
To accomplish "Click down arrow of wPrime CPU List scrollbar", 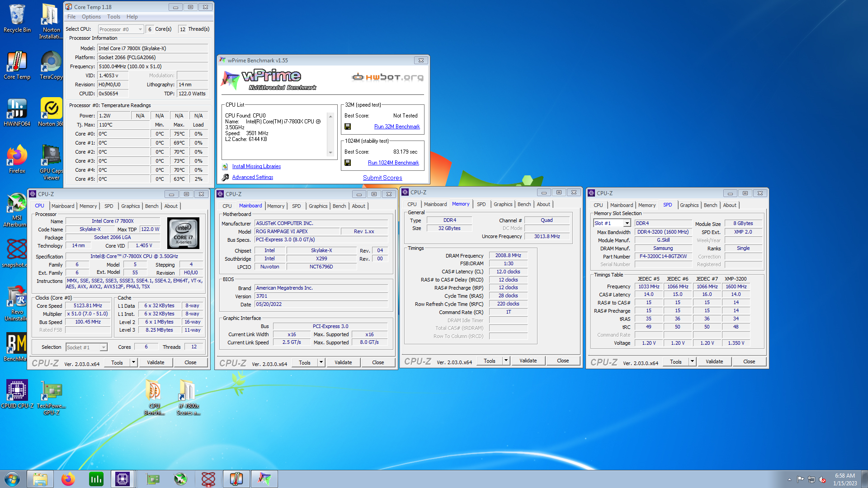I will pyautogui.click(x=330, y=153).
